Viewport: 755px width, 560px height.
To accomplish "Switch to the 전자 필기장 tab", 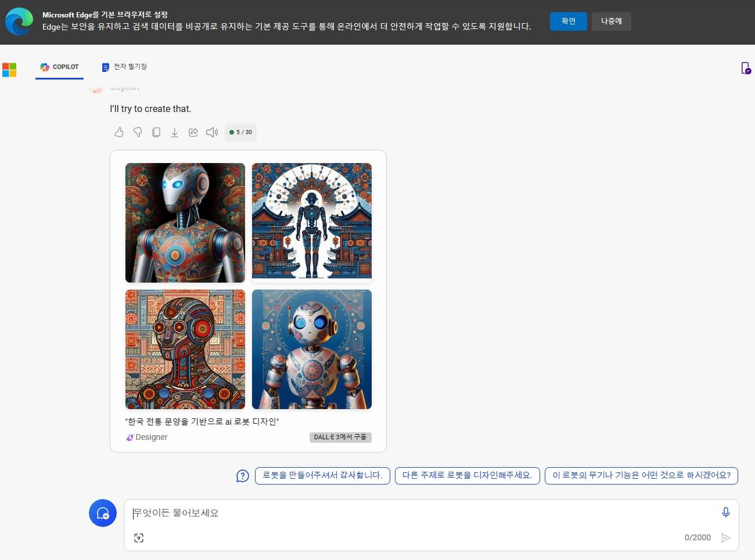I will coord(124,67).
